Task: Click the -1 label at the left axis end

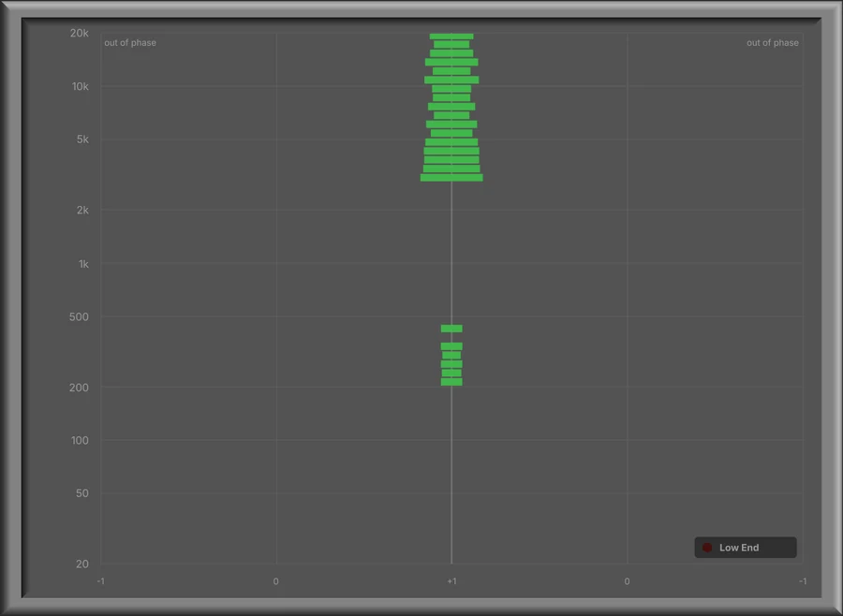Action: [x=100, y=581]
